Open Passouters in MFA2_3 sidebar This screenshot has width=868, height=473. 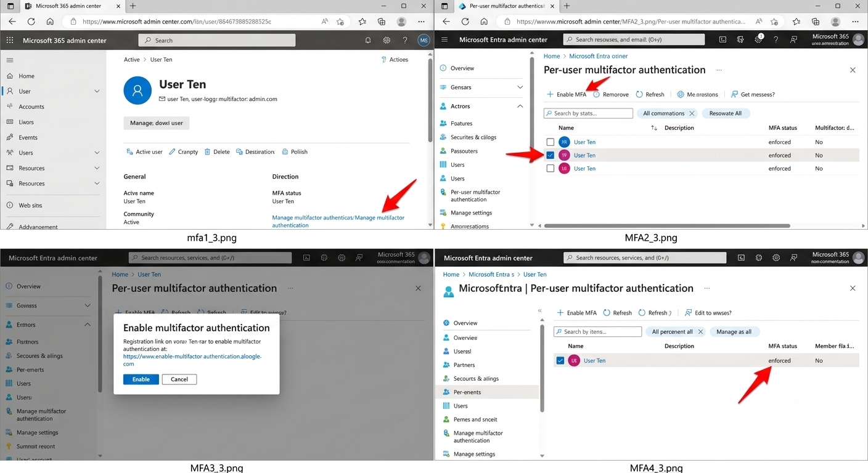(x=464, y=151)
